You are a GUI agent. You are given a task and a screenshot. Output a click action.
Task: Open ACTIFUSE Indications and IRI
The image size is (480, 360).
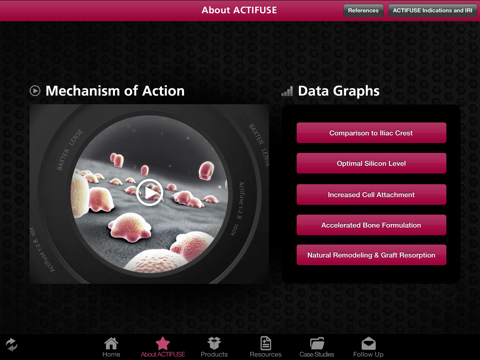pos(433,10)
